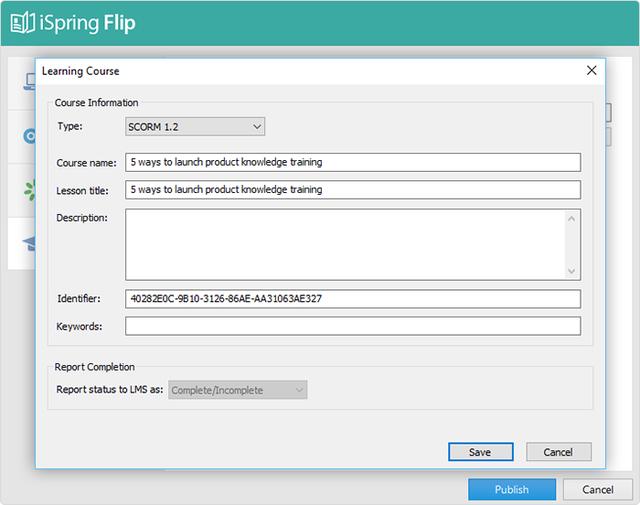Open the Report status to LMS dropdown
Image resolution: width=640 pixels, height=505 pixels.
point(238,390)
